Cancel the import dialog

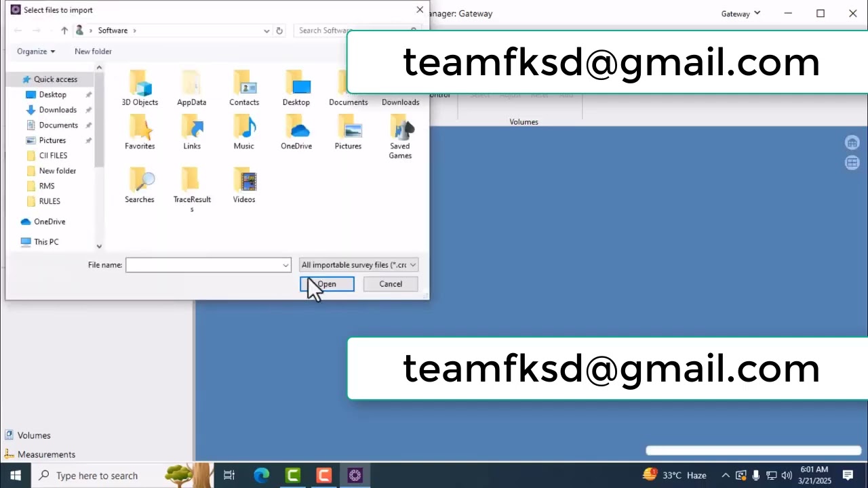[391, 284]
